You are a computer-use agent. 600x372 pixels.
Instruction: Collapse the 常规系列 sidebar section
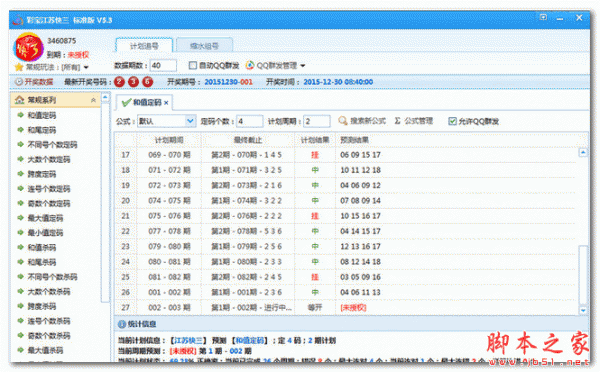93,100
